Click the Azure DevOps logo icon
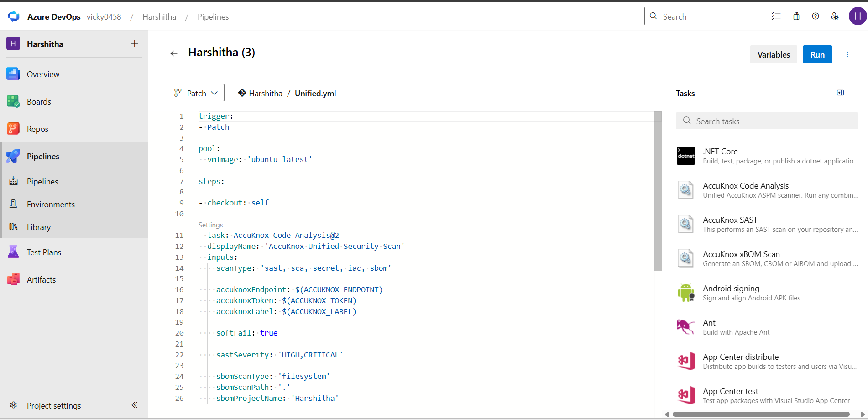 [x=14, y=16]
